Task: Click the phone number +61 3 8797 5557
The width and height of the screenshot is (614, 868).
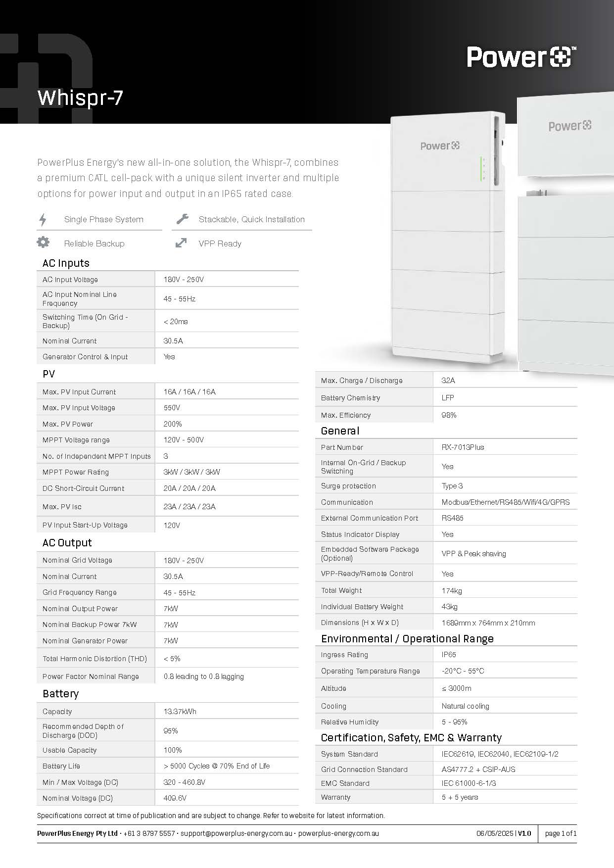Action: 149,833
